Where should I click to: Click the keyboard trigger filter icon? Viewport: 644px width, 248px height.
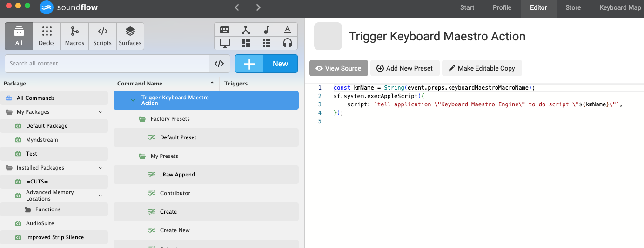click(225, 30)
